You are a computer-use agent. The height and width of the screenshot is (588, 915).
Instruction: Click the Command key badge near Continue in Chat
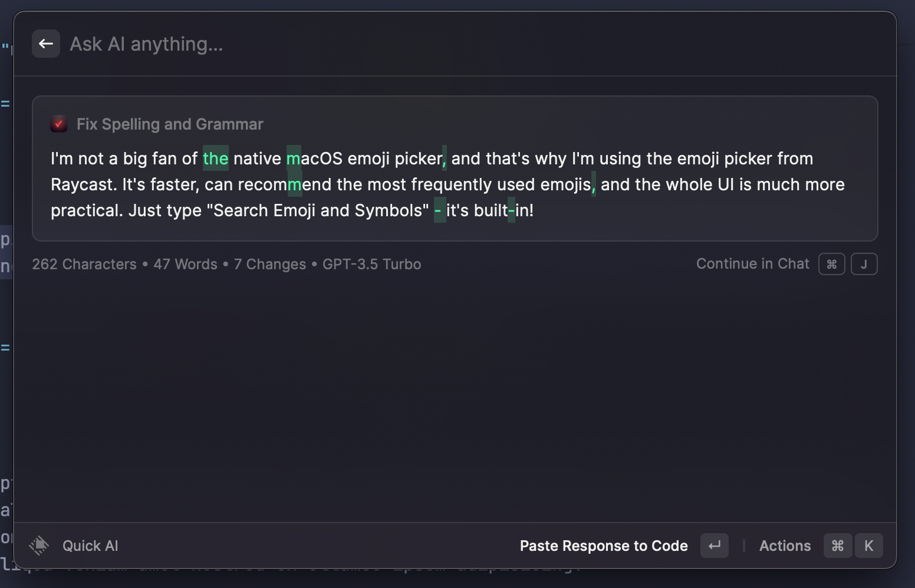(x=831, y=264)
